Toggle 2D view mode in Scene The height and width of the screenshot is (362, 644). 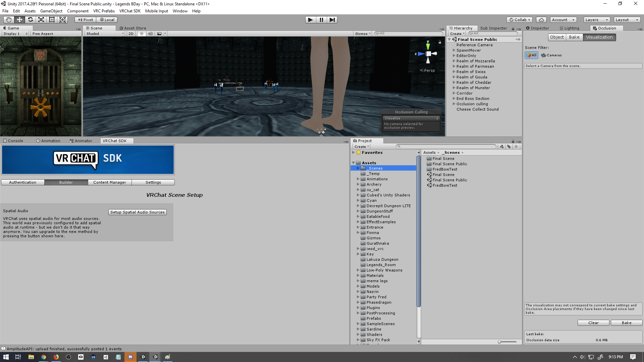tap(131, 34)
